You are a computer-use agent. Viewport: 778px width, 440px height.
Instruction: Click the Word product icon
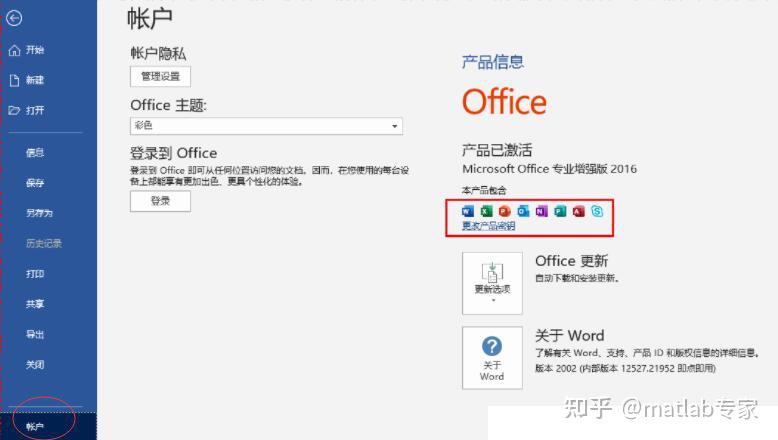coord(467,211)
